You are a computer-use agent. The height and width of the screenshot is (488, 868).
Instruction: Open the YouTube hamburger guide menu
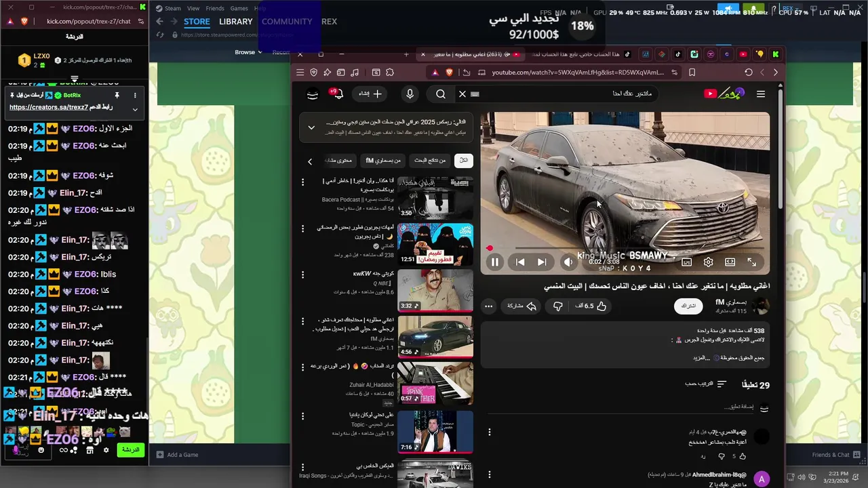(761, 94)
